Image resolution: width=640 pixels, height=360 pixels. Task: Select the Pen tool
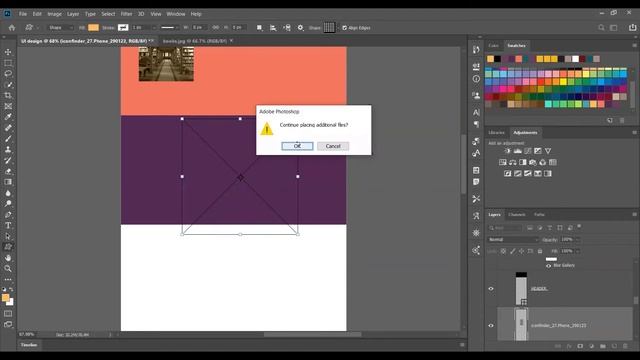click(x=8, y=214)
